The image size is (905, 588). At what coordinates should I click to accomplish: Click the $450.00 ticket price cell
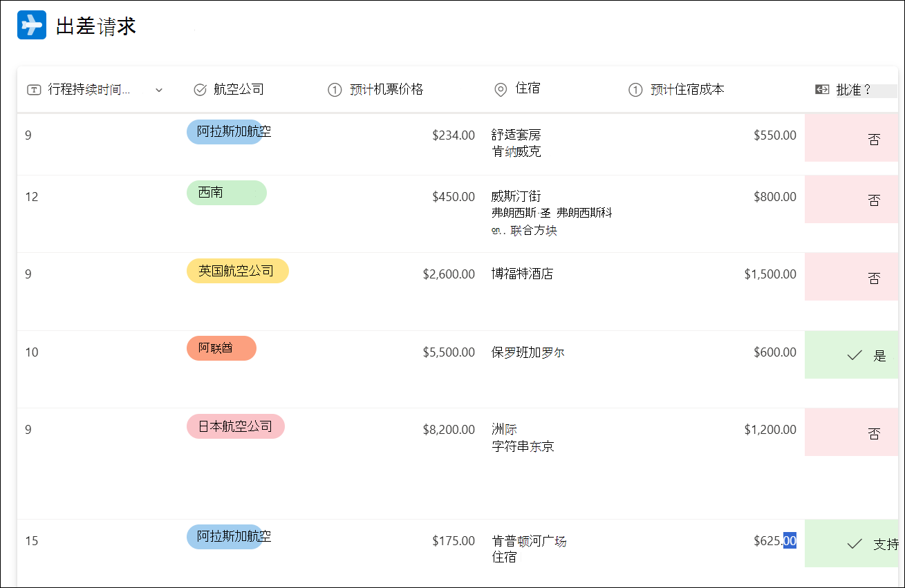[x=454, y=197]
